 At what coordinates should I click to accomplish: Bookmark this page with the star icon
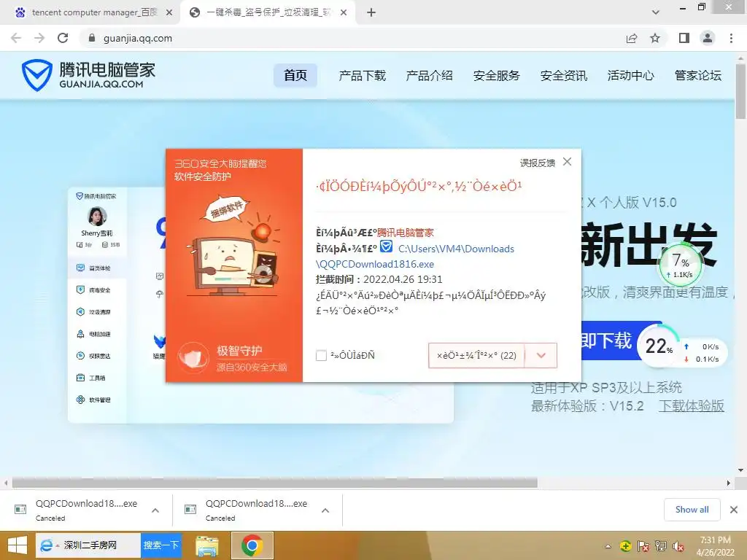tap(655, 38)
